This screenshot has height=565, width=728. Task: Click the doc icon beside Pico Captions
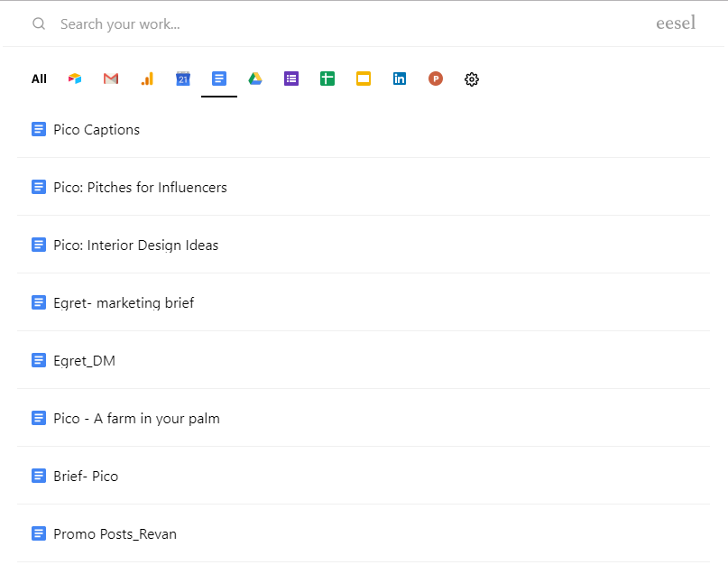coord(39,129)
